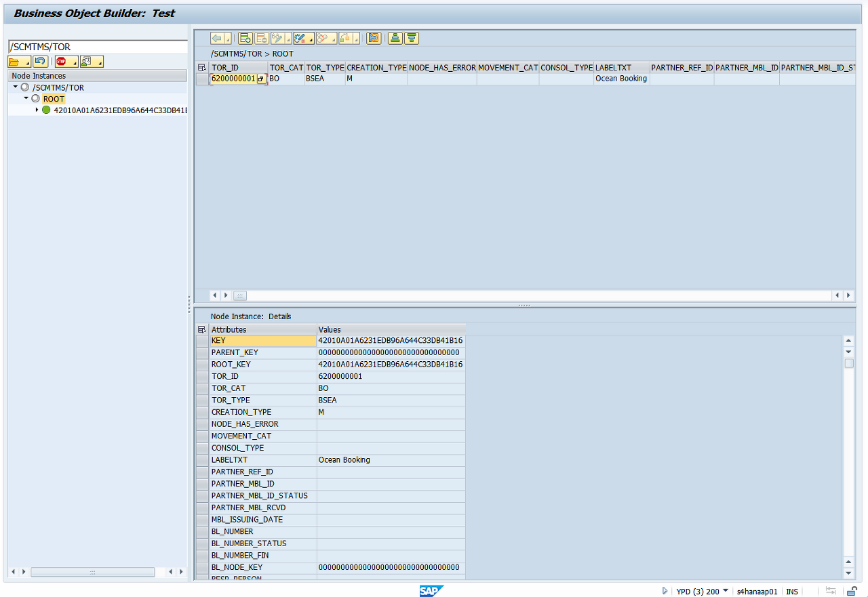868x597 pixels.
Task: Click the delete node instance icon with minus
Action: [262, 39]
